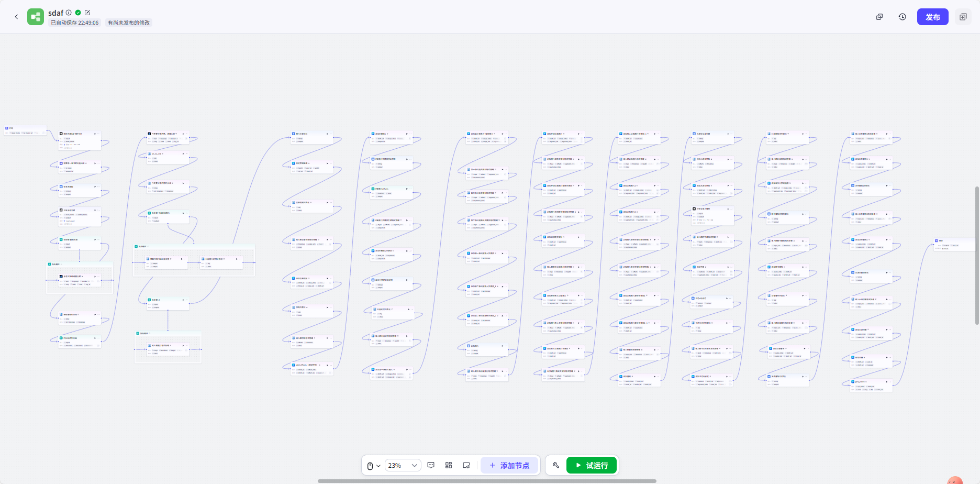The height and width of the screenshot is (484, 980).
Task: Open the comment icon in bottom toolbar
Action: [431, 465]
